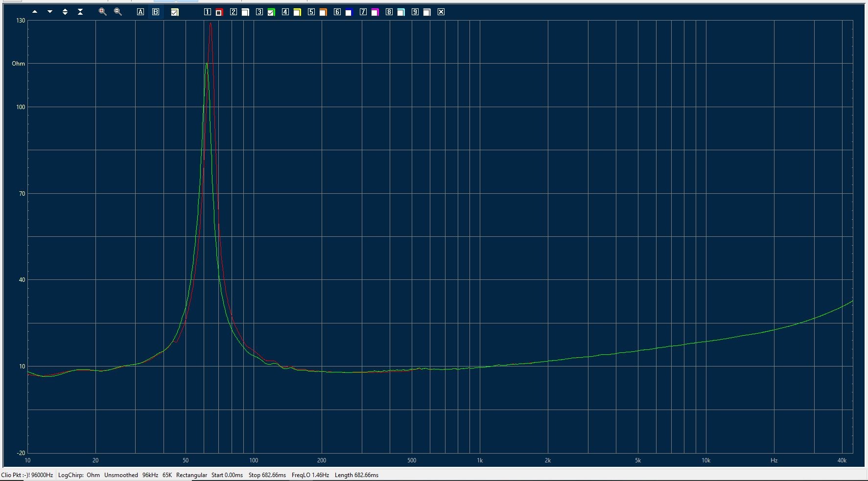Toggle the magenta overlay 7 checkbox
The image size is (868, 481).
[375, 12]
